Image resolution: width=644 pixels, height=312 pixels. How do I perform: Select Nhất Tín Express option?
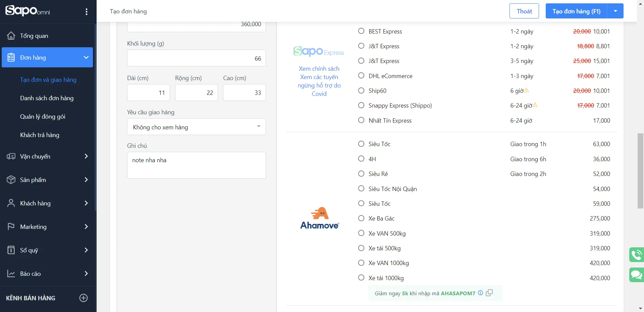(x=361, y=120)
